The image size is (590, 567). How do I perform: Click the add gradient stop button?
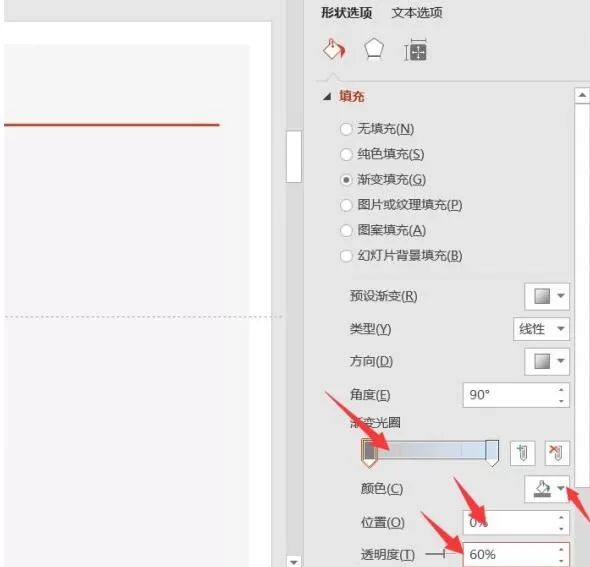522,452
